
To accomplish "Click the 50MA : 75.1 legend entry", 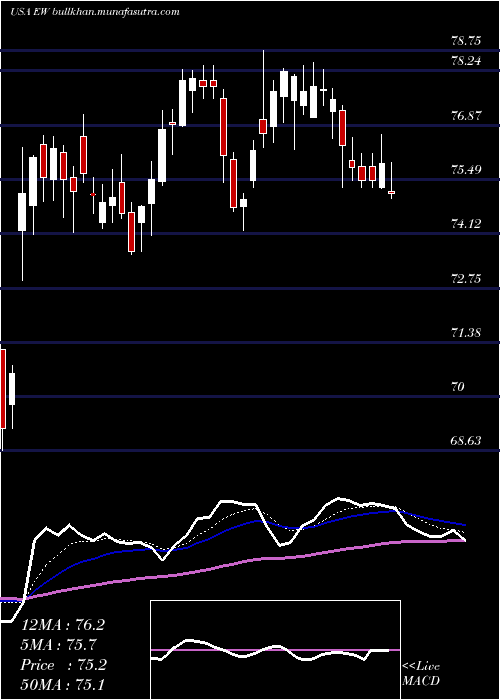I will [x=62, y=685].
